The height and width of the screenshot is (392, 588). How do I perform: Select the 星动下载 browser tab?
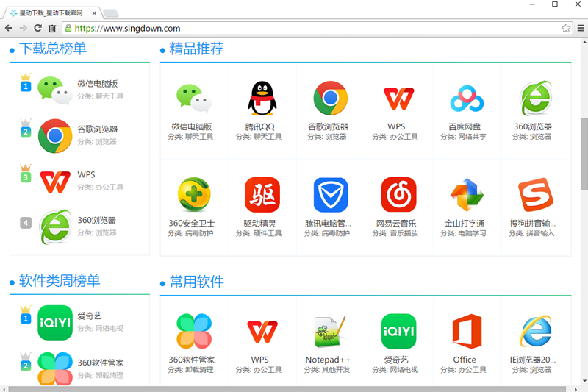pyautogui.click(x=51, y=13)
